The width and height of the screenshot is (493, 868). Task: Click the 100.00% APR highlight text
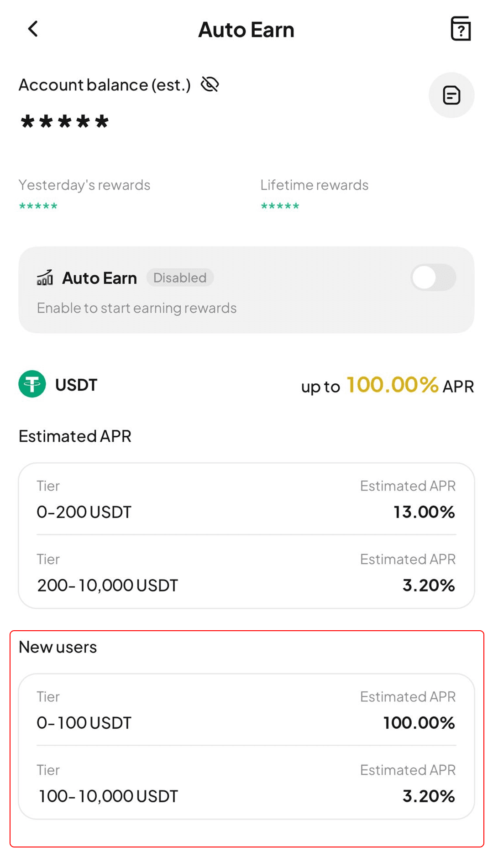click(x=392, y=385)
